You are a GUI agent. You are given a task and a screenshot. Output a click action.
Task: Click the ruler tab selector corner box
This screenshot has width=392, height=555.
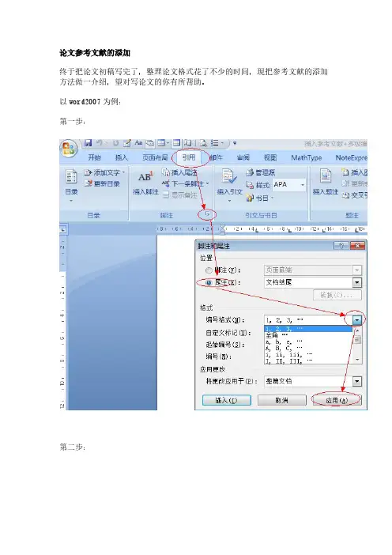click(62, 230)
